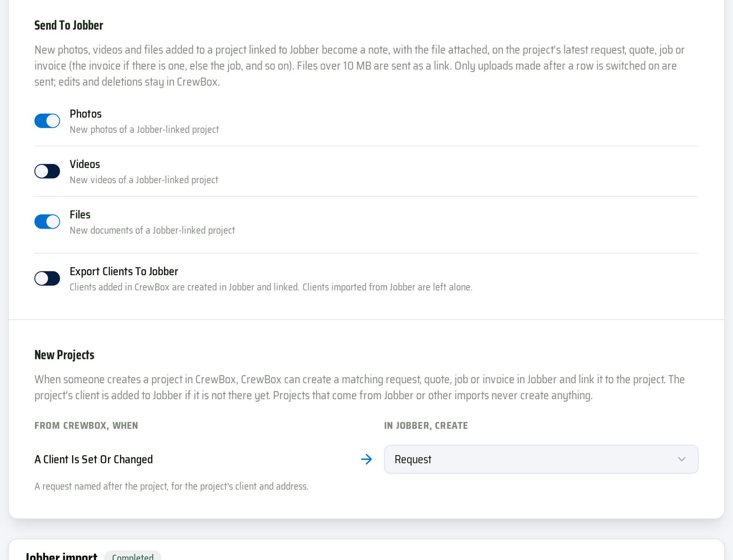Click the Completed status badge
Viewport: 733px width, 560px height.
point(133,555)
